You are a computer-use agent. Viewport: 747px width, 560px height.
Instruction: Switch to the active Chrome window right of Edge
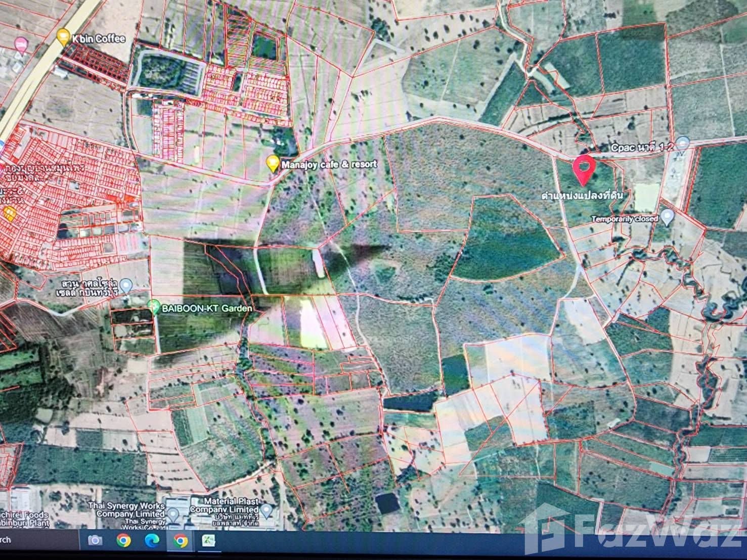[x=181, y=541]
